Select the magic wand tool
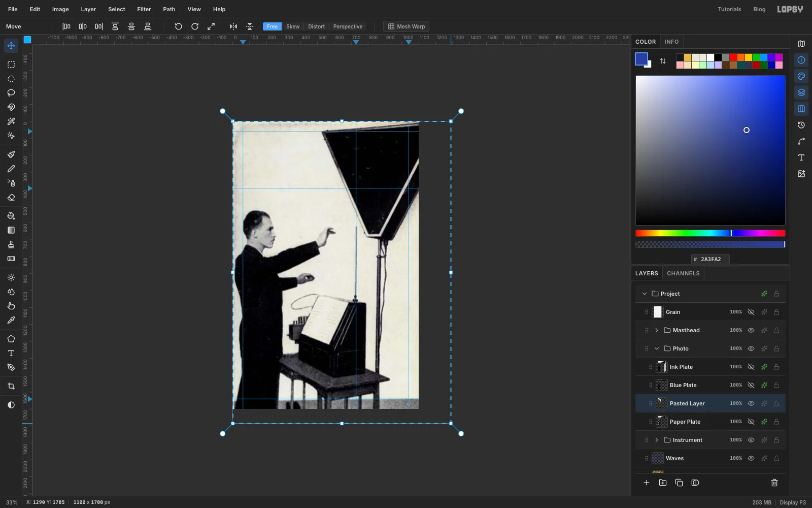 pyautogui.click(x=11, y=121)
